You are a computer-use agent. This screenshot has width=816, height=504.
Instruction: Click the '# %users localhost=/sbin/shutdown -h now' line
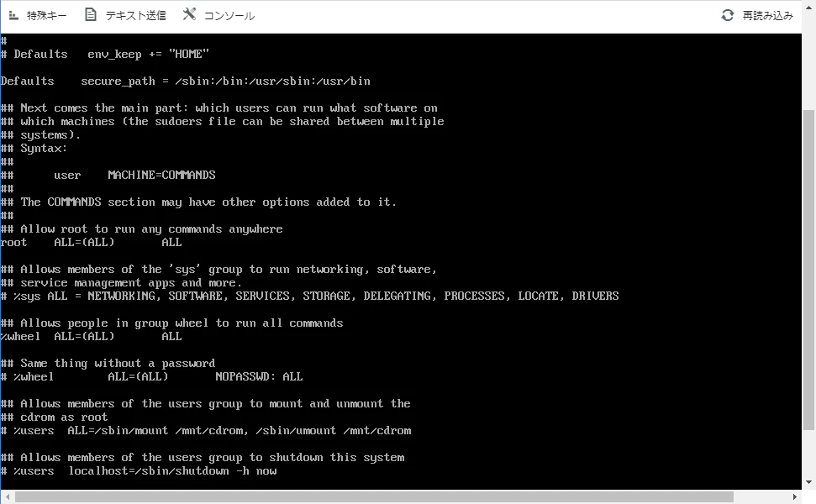(x=139, y=471)
